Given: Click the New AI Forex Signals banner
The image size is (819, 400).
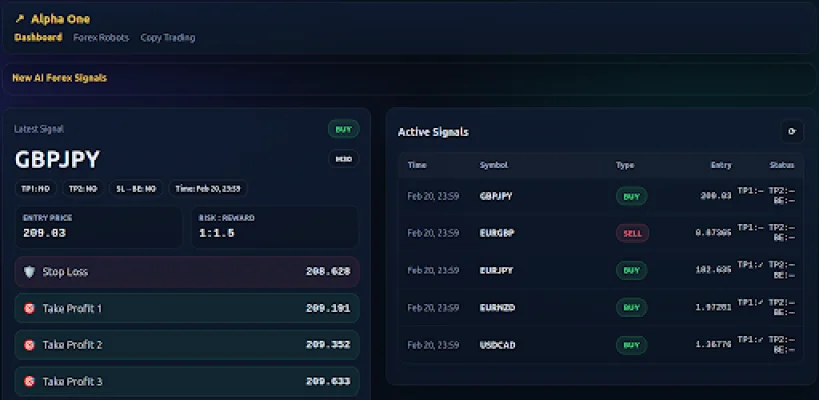Looking at the screenshot, I should click(x=60, y=77).
